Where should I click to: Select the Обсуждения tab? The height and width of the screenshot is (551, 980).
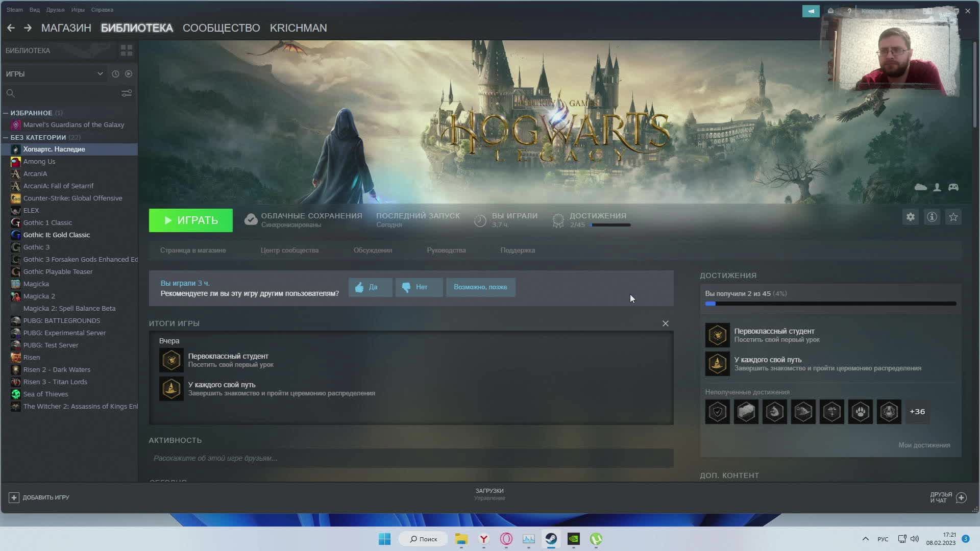pos(373,251)
